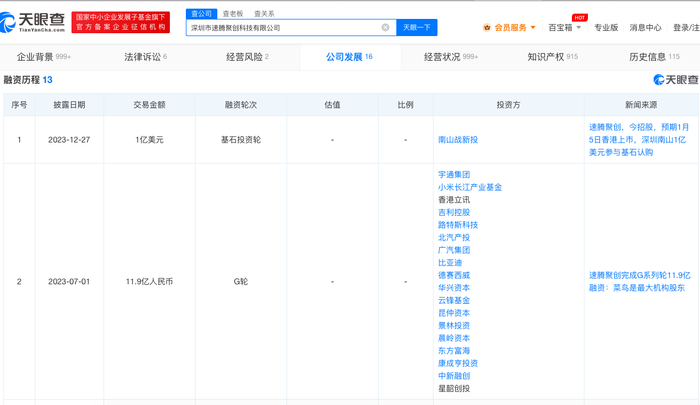Select the 查老板 search tab
This screenshot has height=405, width=700.
click(233, 14)
